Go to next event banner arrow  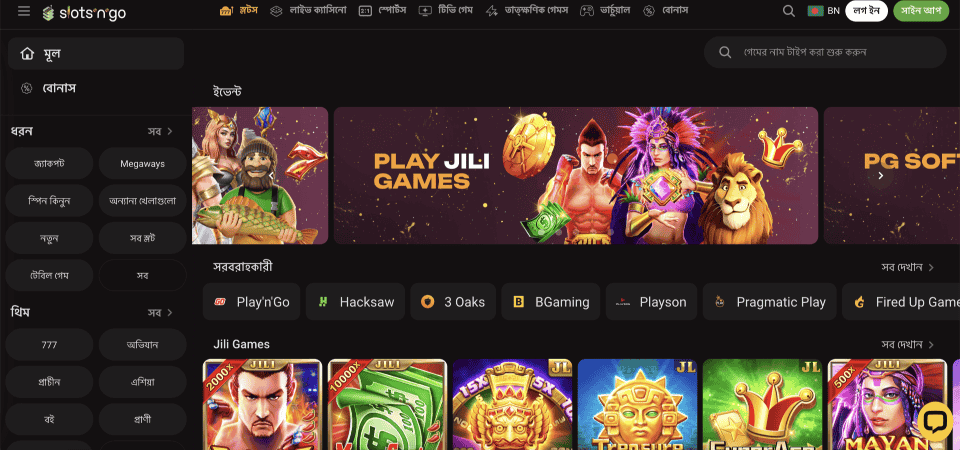pos(880,176)
